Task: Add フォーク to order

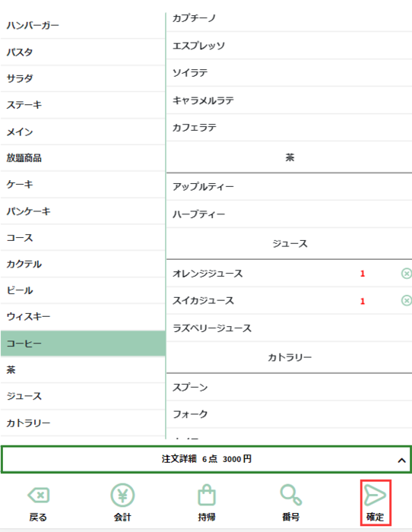Action: [x=289, y=414]
